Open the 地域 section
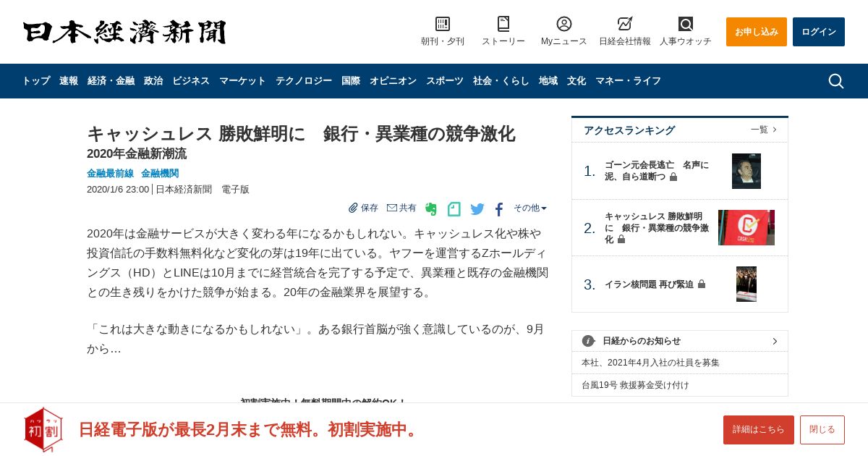Screen dimensions: 868x456 [x=548, y=81]
